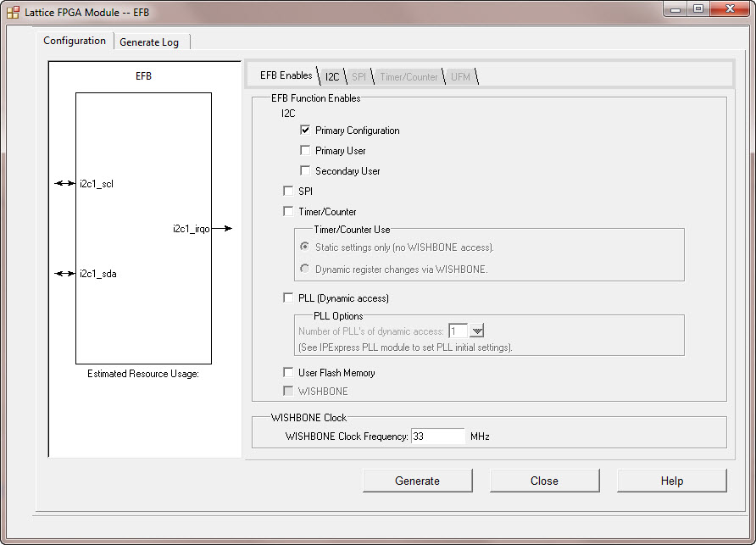Click the Timer/Counter tab

tap(409, 76)
